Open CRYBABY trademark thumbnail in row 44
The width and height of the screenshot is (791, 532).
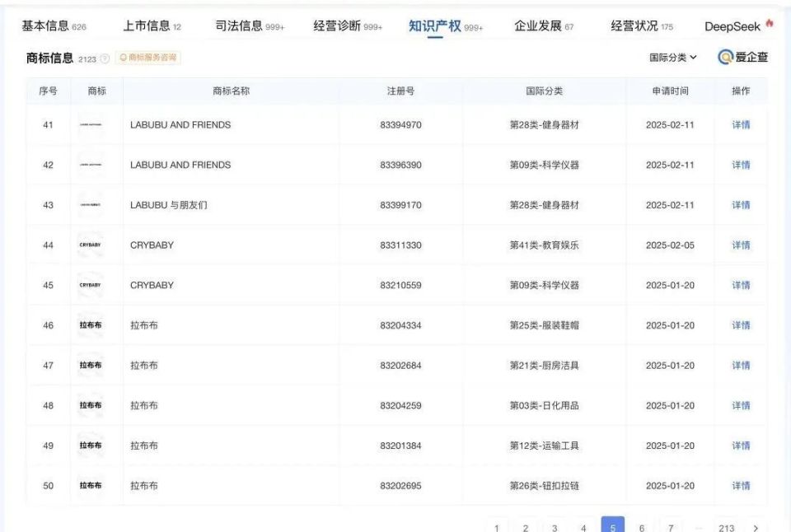pyautogui.click(x=91, y=245)
